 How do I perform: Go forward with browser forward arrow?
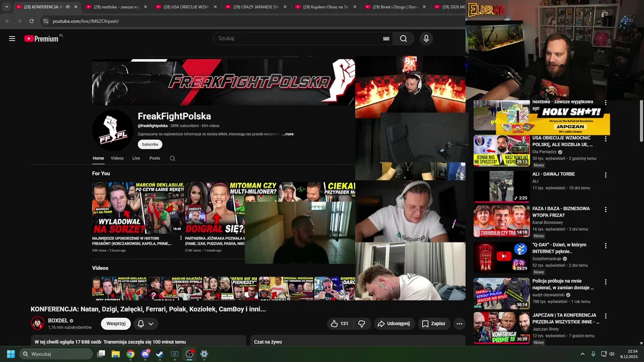pyautogui.click(x=19, y=21)
